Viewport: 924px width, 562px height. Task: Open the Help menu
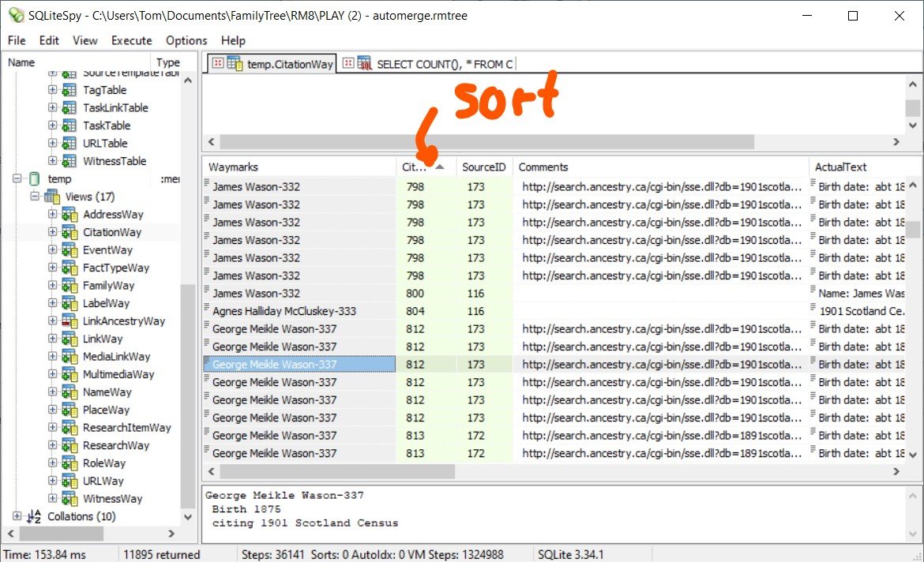233,40
